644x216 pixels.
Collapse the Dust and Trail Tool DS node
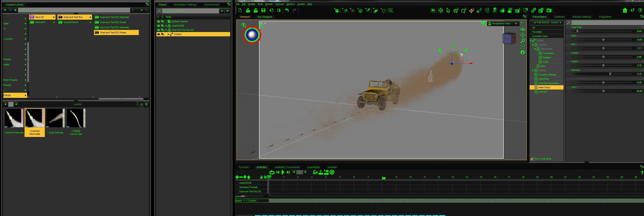pos(166,30)
